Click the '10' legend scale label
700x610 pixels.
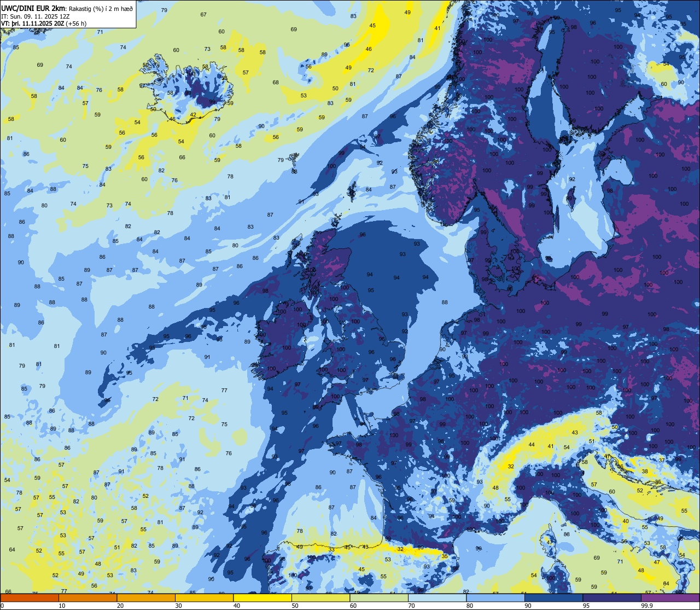[62, 606]
